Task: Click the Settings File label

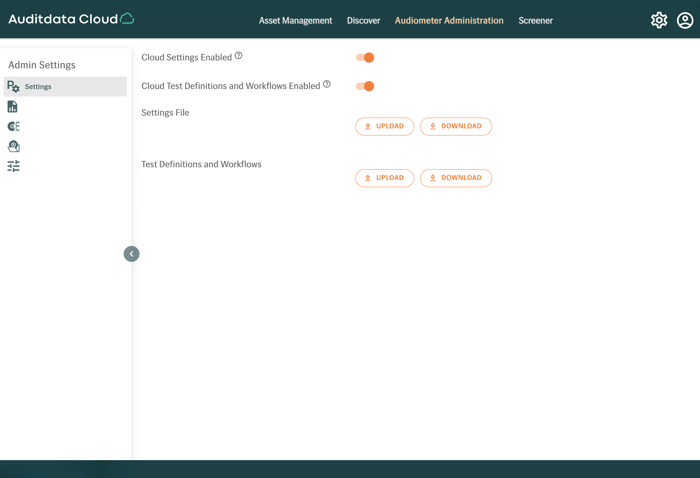Action: [165, 113]
